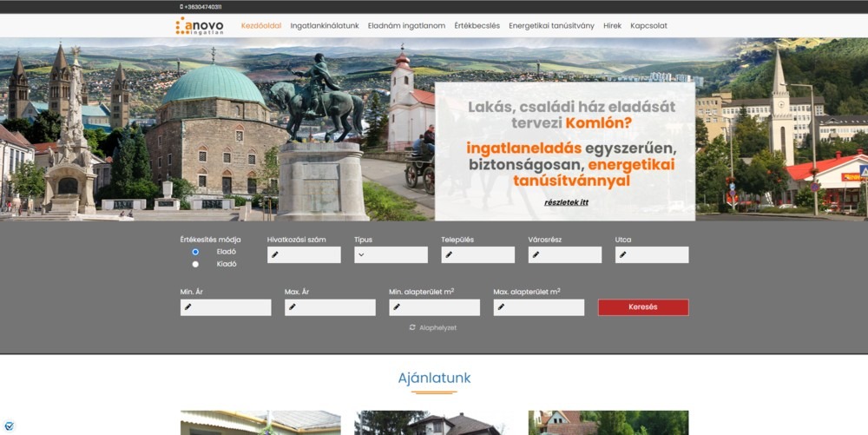The image size is (868, 435).
Task: Open the Típus dropdown
Action: [x=391, y=255]
